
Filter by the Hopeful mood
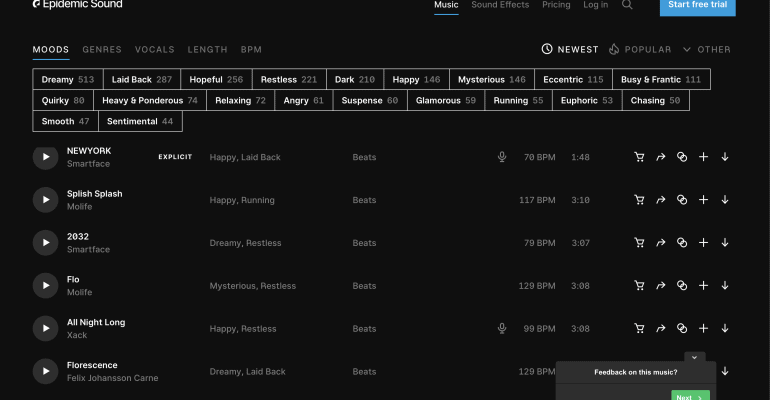pyautogui.click(x=216, y=80)
